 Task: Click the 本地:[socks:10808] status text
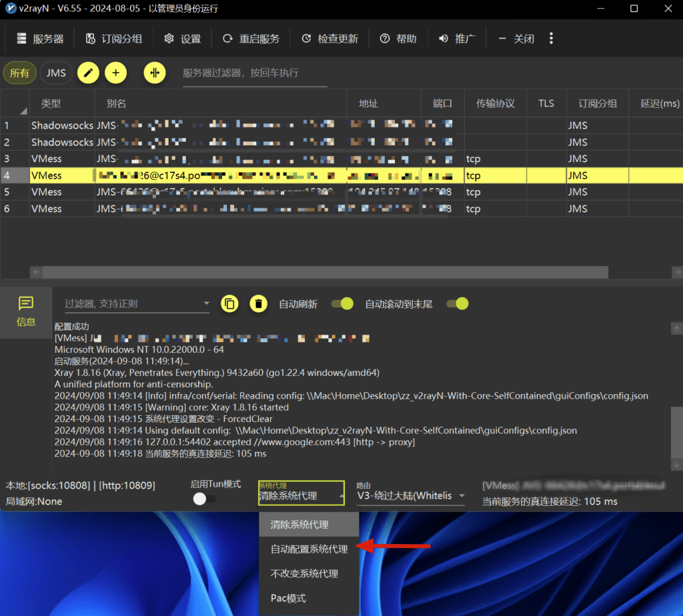coord(81,485)
